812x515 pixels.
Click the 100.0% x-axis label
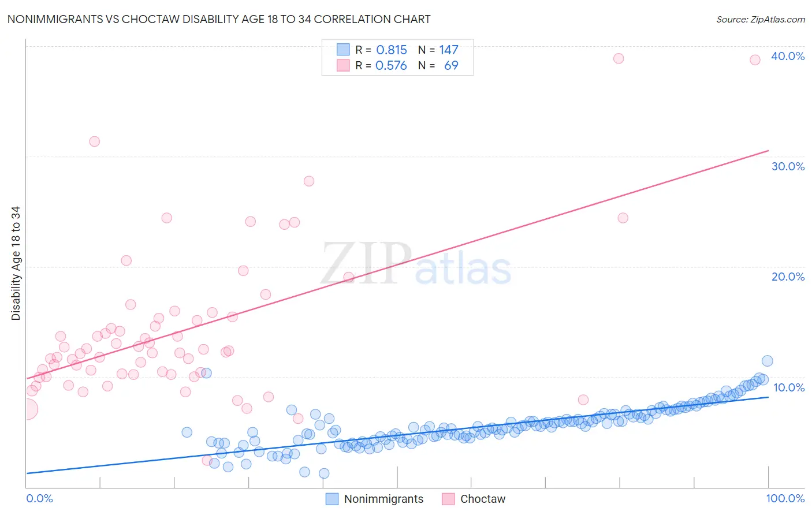[785, 498]
